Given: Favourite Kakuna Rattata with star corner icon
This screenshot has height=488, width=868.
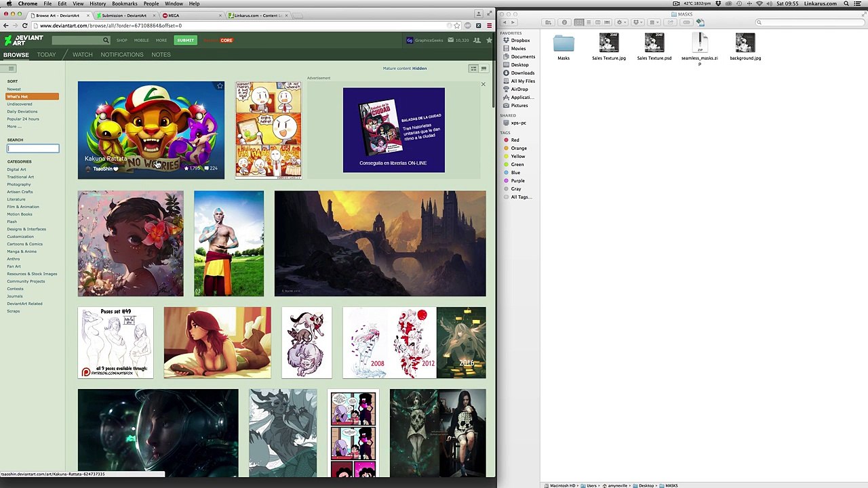Looking at the screenshot, I should click(x=219, y=86).
